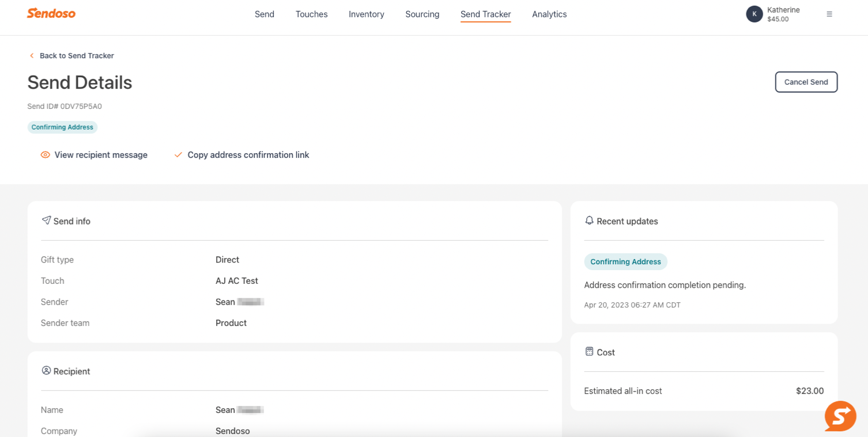Go Back to Send Tracker
Image resolution: width=868 pixels, height=437 pixels.
[x=77, y=56]
